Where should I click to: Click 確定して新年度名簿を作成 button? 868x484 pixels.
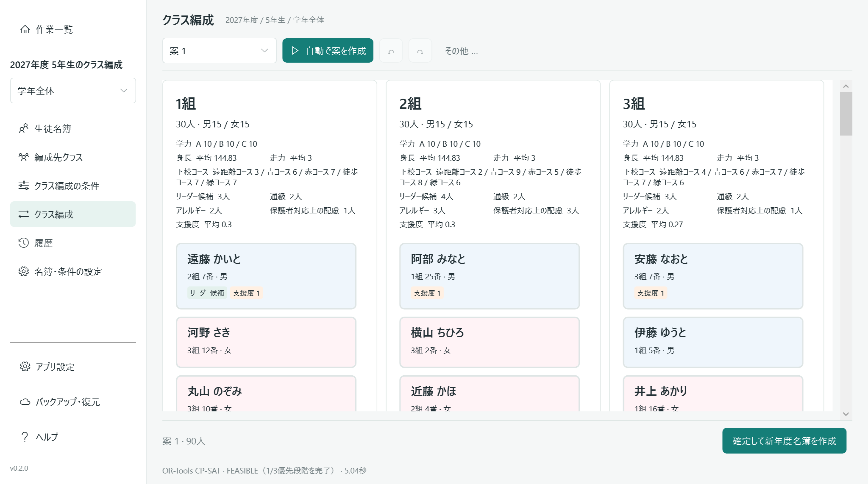pyautogui.click(x=784, y=441)
